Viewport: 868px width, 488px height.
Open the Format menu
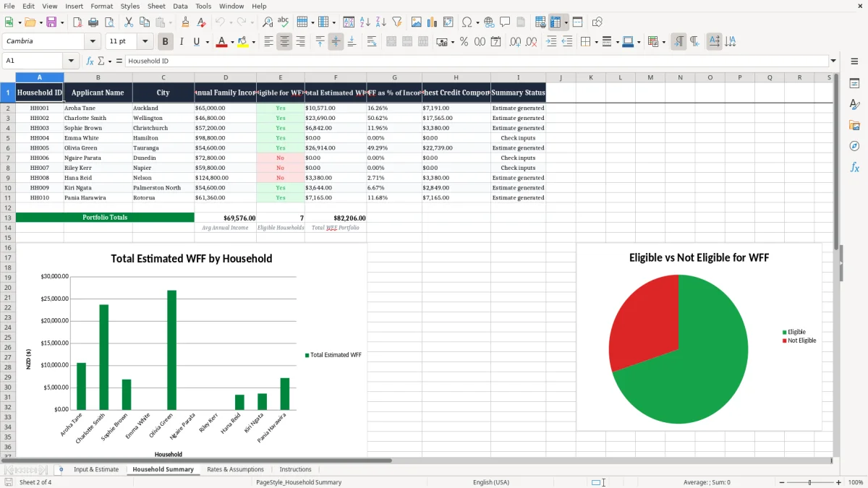coord(101,6)
